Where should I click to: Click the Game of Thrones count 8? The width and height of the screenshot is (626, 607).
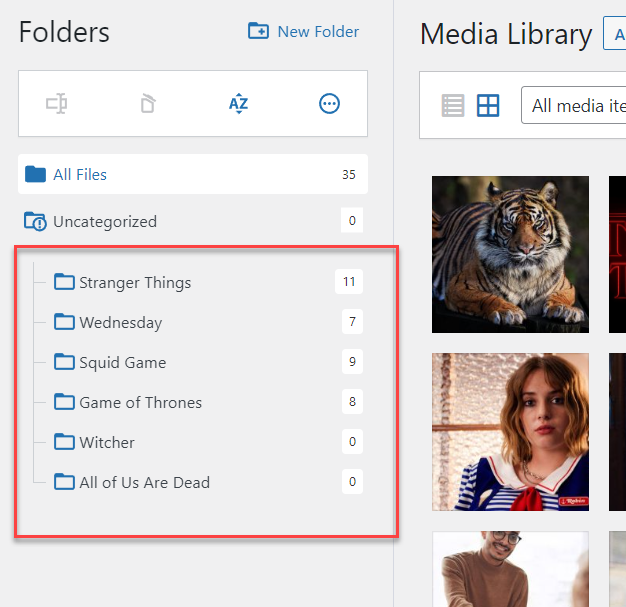coord(352,401)
